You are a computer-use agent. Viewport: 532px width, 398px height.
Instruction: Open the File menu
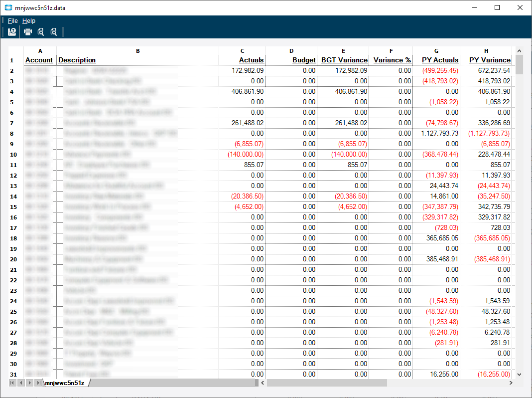(13, 21)
